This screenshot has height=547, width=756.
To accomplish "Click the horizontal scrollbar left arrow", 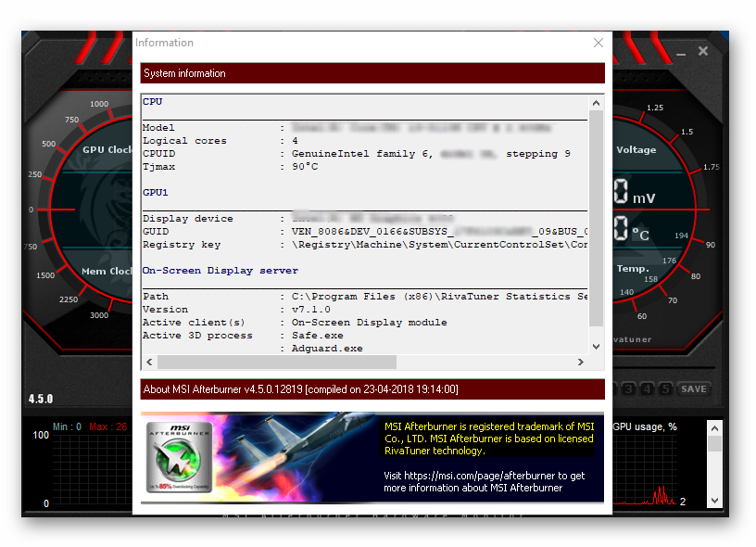I will pos(148,362).
